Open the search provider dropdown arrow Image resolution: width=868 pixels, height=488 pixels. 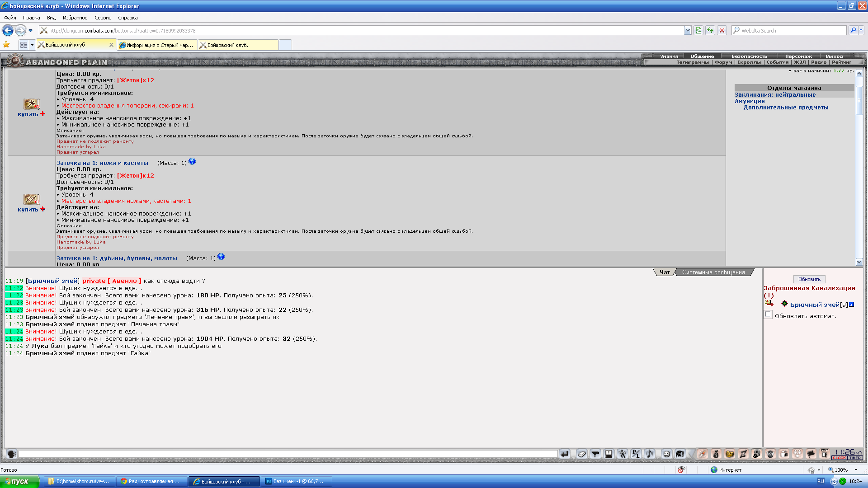[x=861, y=30]
